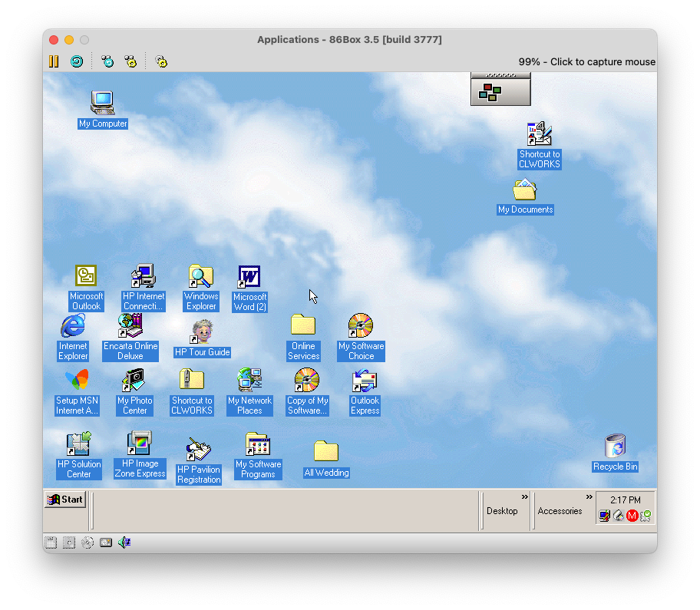Viewport: 700px width, 610px height.
Task: Select the Microsoft Word (2) shortcut
Action: click(249, 289)
